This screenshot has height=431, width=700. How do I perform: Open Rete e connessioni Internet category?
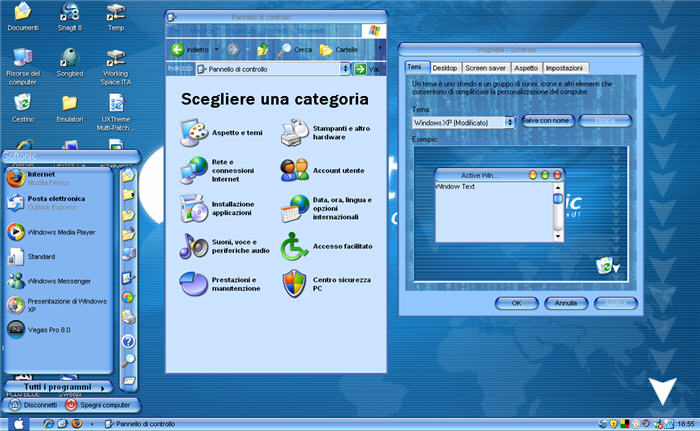point(217,171)
